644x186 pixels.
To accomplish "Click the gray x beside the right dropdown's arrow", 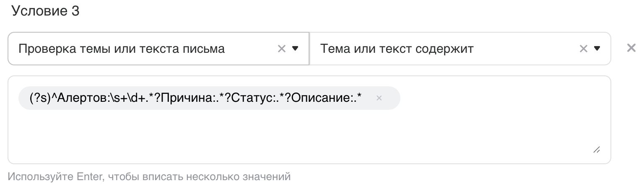I will (x=583, y=49).
